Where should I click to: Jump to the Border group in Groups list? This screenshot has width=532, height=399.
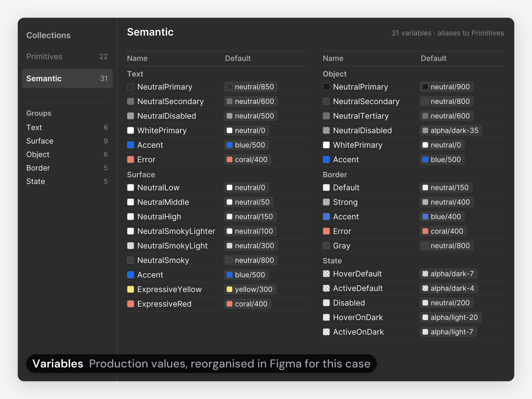[67, 168]
